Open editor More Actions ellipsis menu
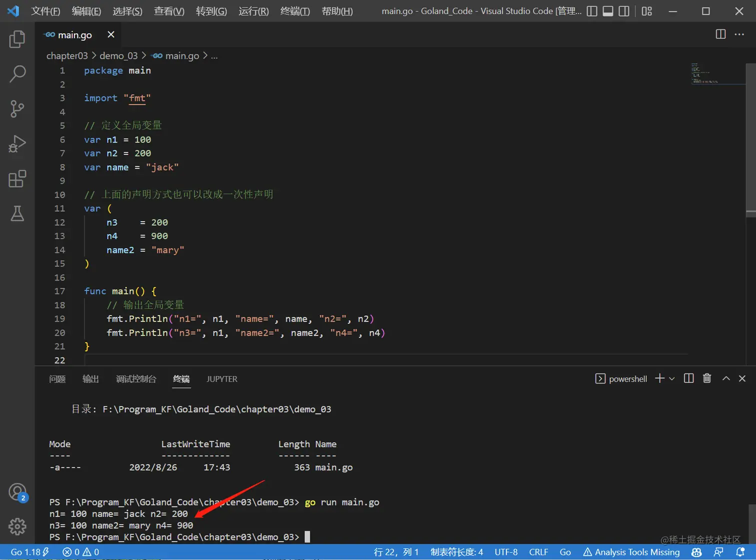 click(739, 34)
